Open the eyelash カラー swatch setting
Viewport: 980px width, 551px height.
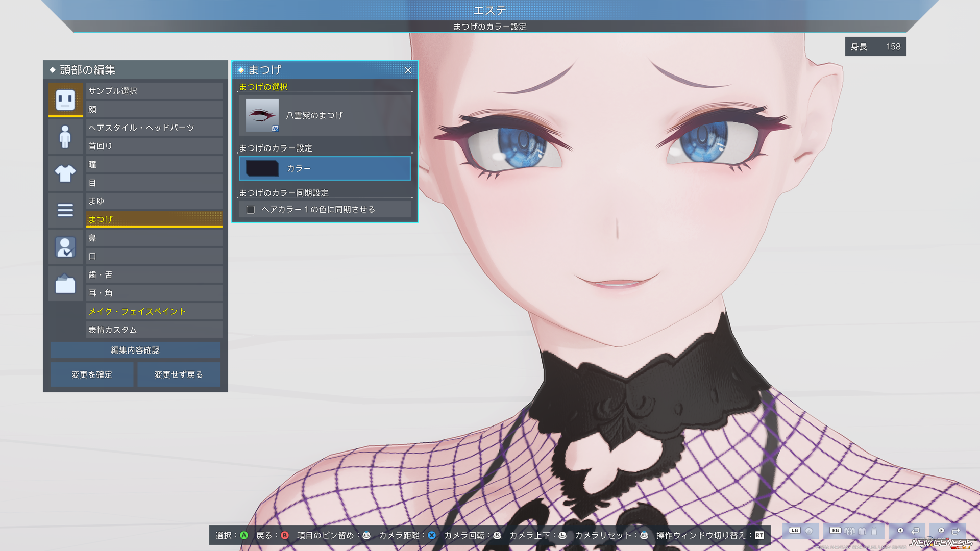[325, 168]
